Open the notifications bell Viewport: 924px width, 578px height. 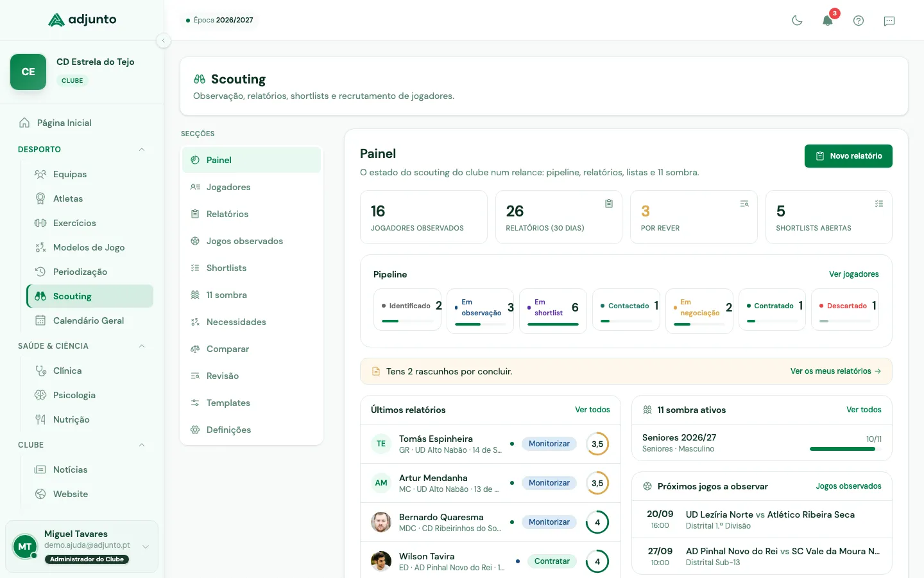828,21
